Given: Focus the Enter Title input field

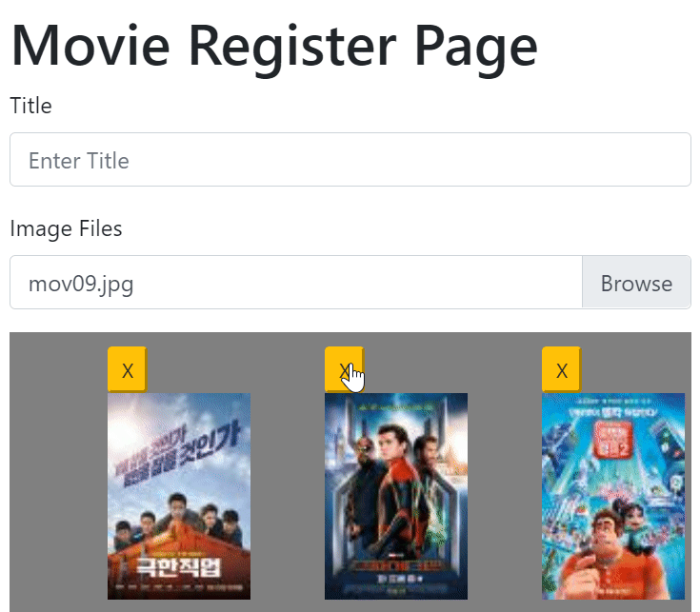Looking at the screenshot, I should pyautogui.click(x=350, y=160).
